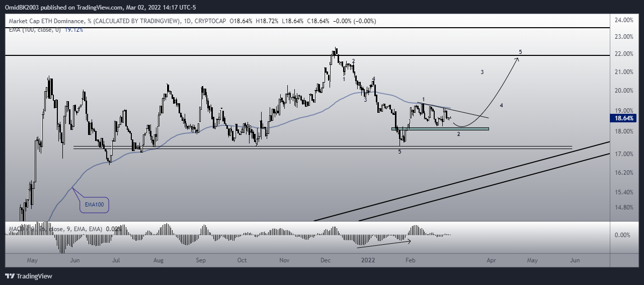Click the 2022 time axis label
The height and width of the screenshot is (285, 644).
(368, 260)
